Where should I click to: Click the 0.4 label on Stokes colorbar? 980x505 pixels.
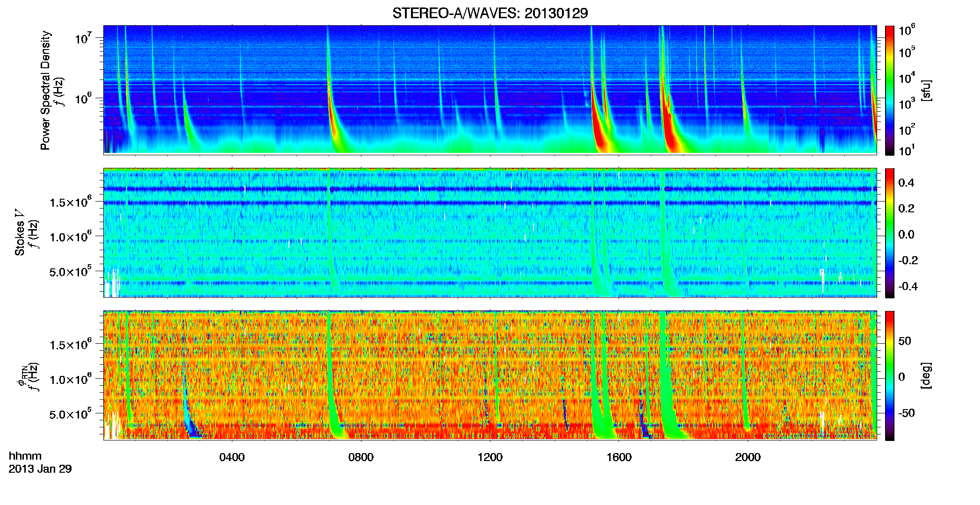coord(906,183)
